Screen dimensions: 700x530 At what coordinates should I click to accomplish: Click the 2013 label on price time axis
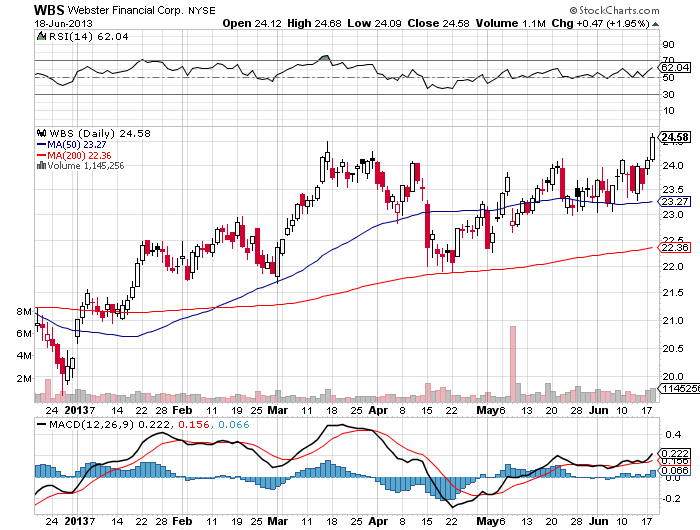[x=76, y=410]
